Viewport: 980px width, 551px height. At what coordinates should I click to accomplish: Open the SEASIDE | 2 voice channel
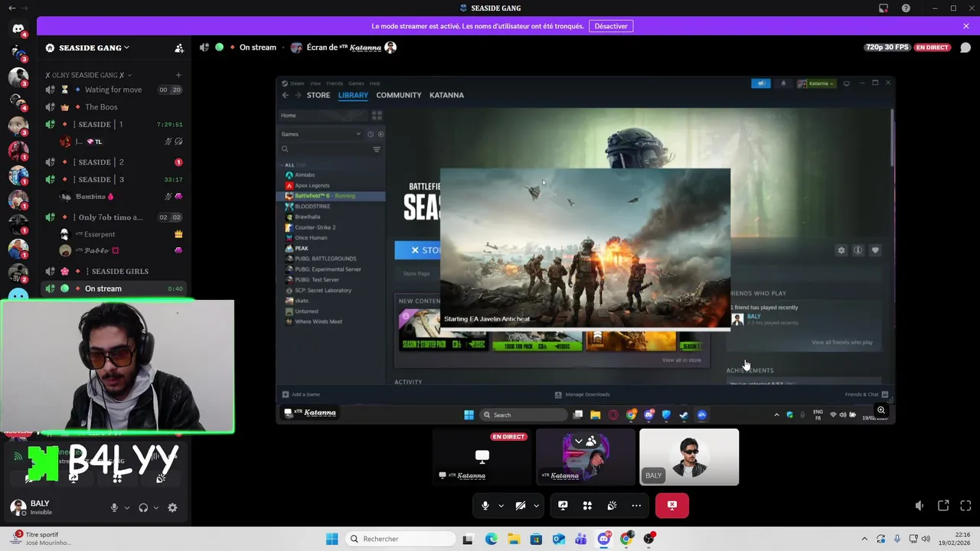click(x=113, y=162)
